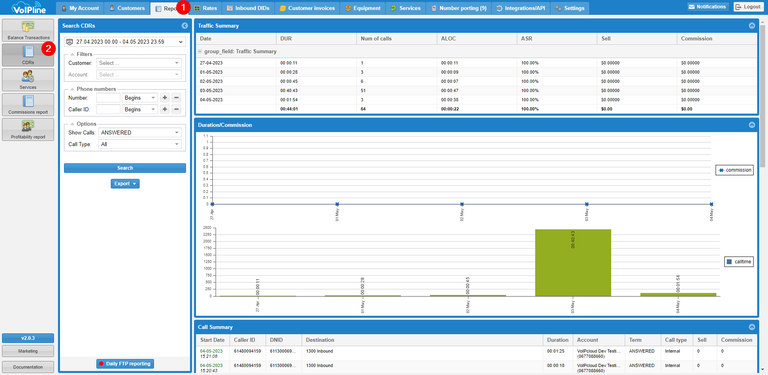This screenshot has height=375, width=768.
Task: Toggle the calltime legend entry
Action: pos(739,262)
